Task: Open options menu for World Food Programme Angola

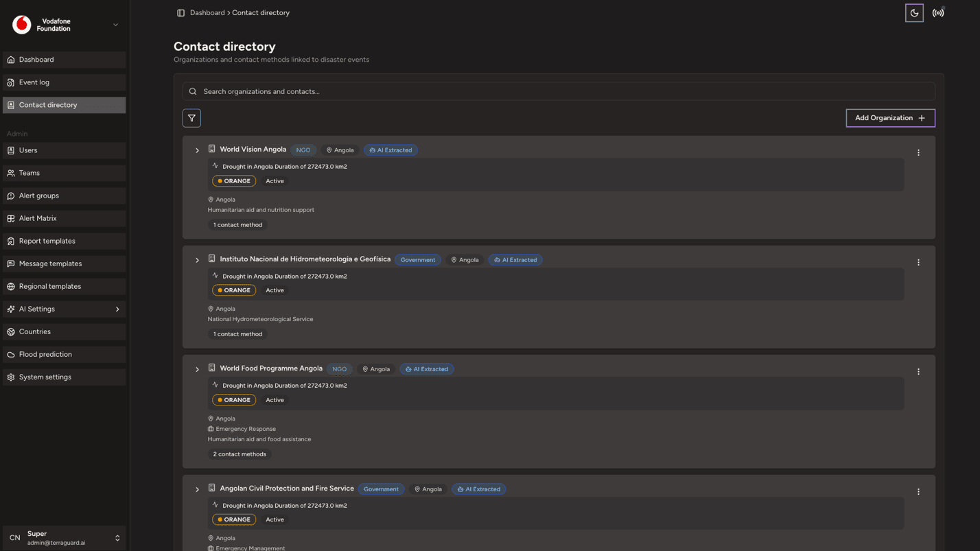Action: 918,371
